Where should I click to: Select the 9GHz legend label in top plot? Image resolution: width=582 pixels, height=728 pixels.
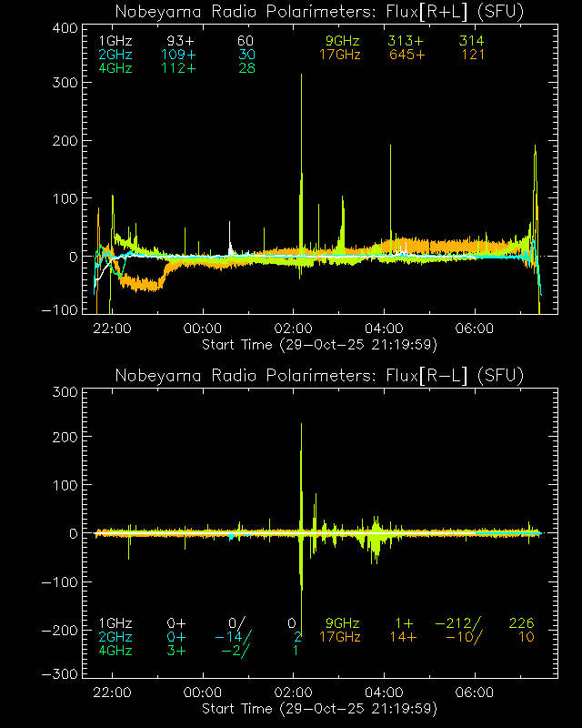(x=343, y=42)
